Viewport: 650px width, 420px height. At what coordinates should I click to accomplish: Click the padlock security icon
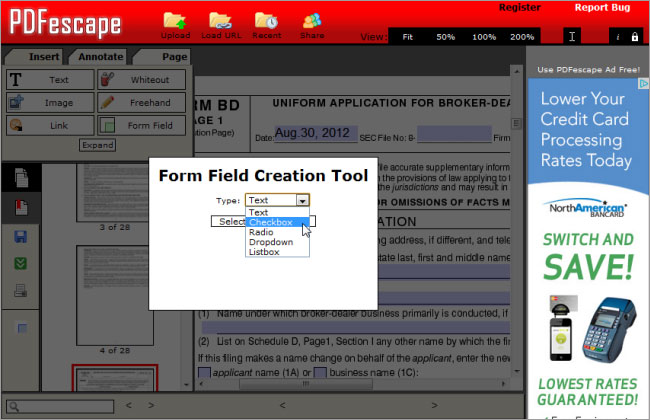tap(635, 37)
